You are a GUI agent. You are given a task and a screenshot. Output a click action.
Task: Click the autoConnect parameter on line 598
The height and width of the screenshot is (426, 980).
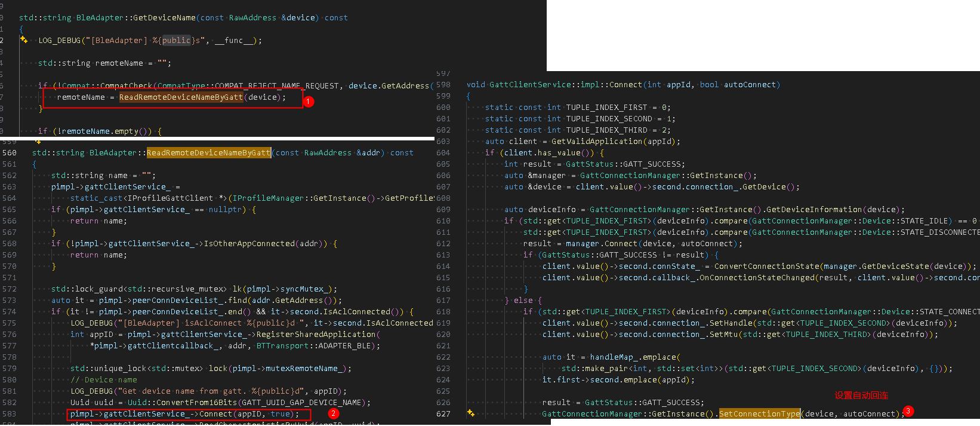pos(750,84)
